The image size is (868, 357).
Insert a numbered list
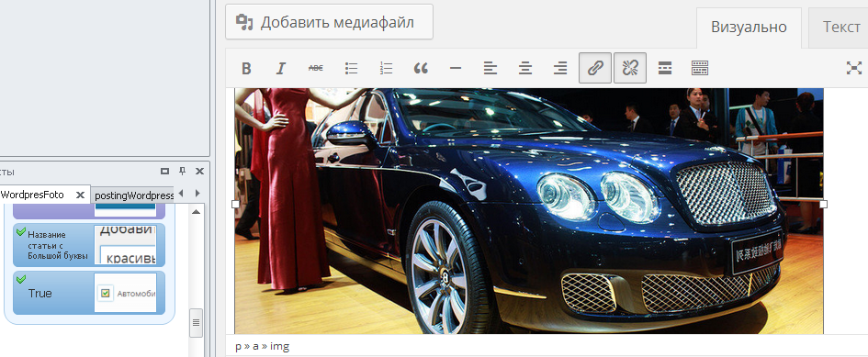coord(386,68)
